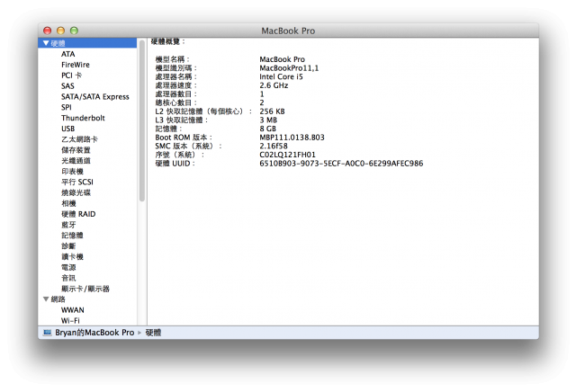Click the hardware UUID value
Image resolution: width=576 pixels, height=392 pixels.
(341, 164)
